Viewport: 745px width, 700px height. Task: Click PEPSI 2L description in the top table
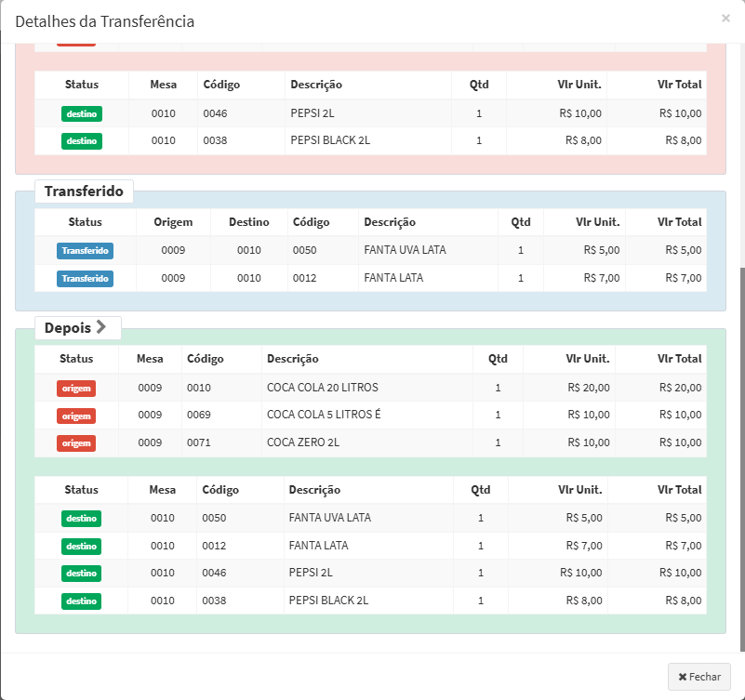[313, 113]
